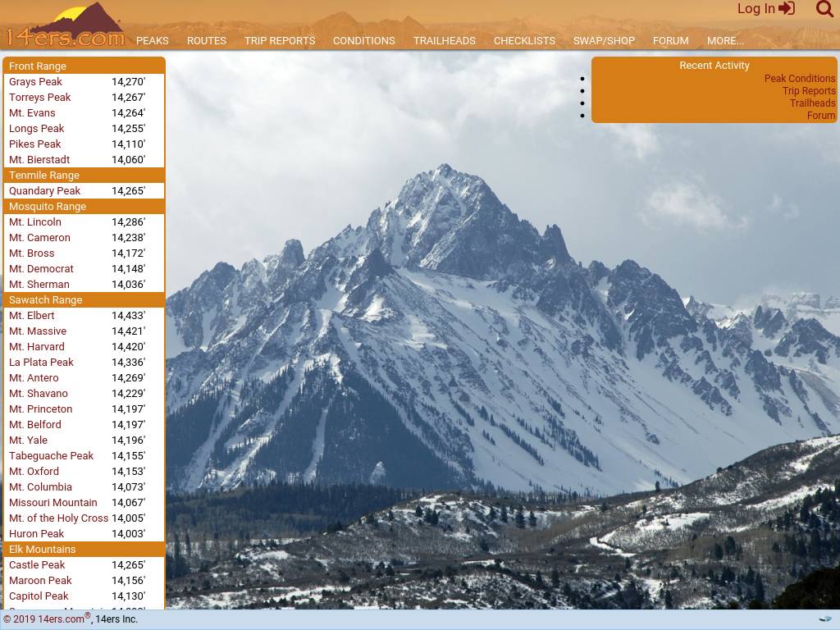The image size is (840, 630).
Task: Open Huron Peak entry
Action: [36, 533]
